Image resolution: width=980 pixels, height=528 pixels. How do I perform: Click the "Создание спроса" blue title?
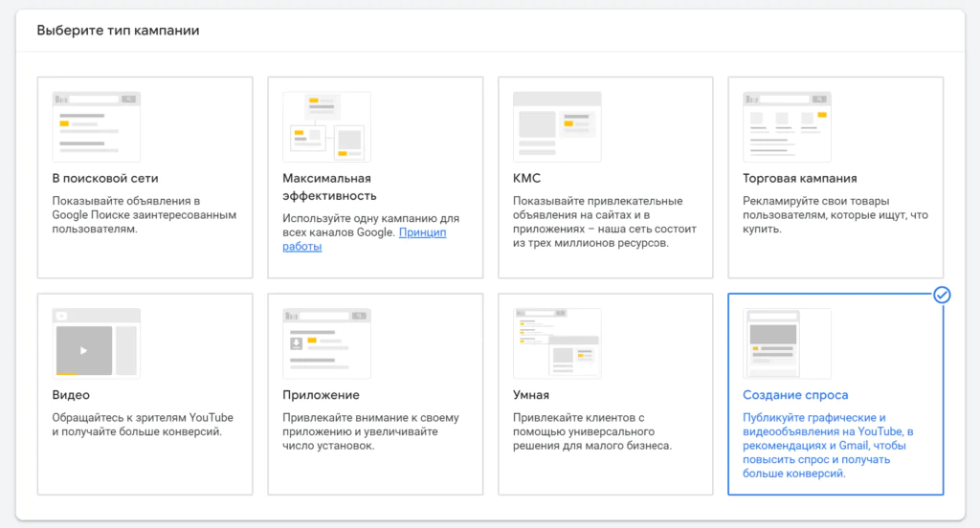click(795, 395)
